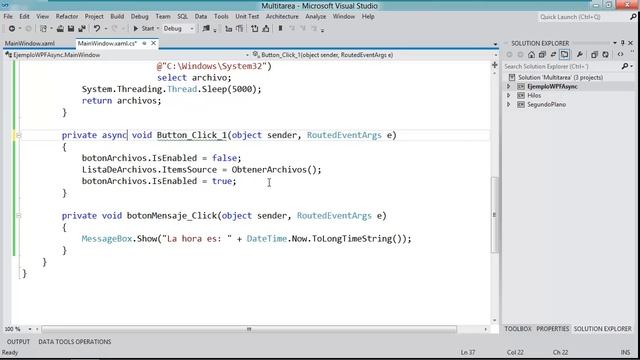This screenshot has height=360, width=640.
Task: Select Solution 'Multitarea' root node
Action: 560,77
